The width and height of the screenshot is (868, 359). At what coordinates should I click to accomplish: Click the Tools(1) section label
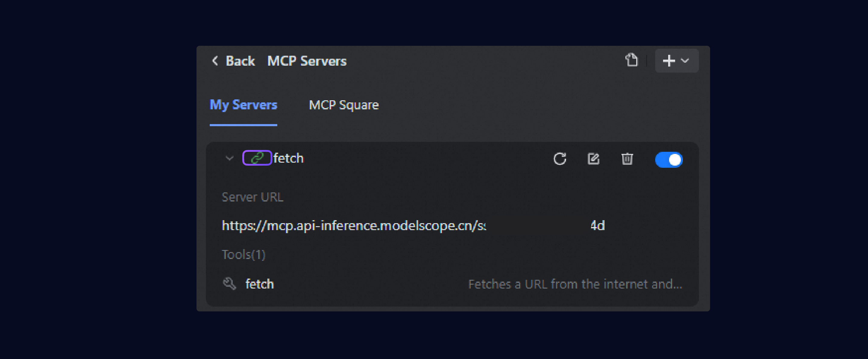point(244,254)
